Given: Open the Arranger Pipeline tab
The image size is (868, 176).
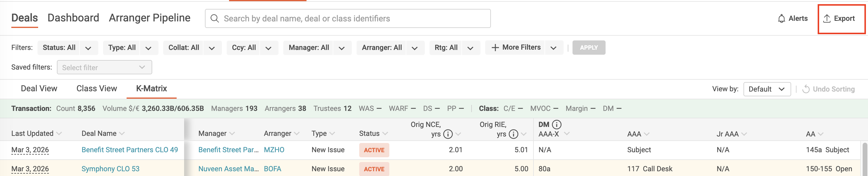Looking at the screenshot, I should 150,18.
